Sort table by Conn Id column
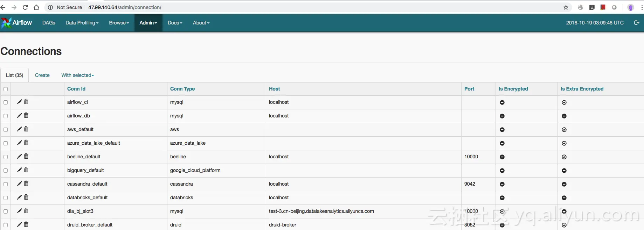 pos(76,89)
